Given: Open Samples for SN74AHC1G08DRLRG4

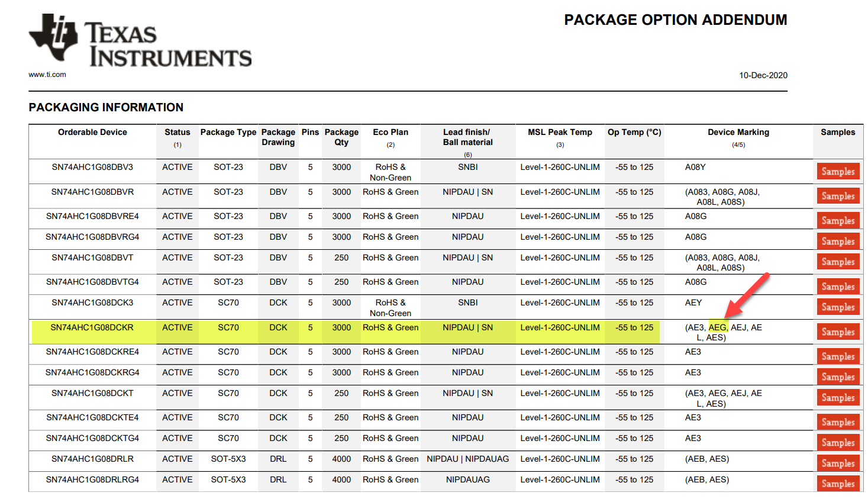Looking at the screenshot, I should (x=838, y=484).
